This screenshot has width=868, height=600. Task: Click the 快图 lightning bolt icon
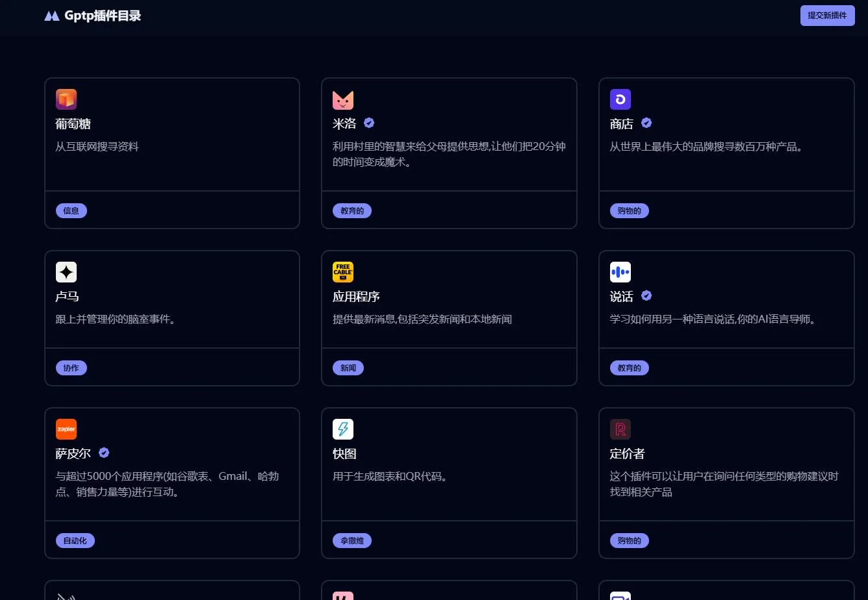pos(343,429)
